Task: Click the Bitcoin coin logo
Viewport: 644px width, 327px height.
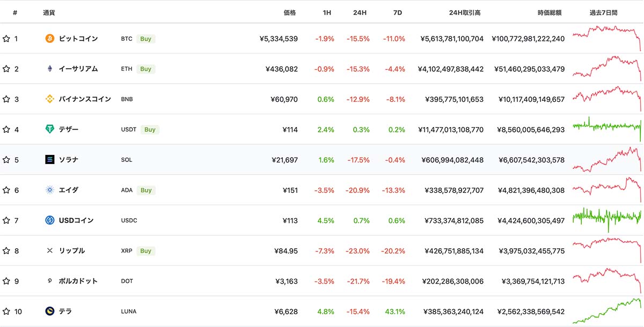Action: click(50, 39)
